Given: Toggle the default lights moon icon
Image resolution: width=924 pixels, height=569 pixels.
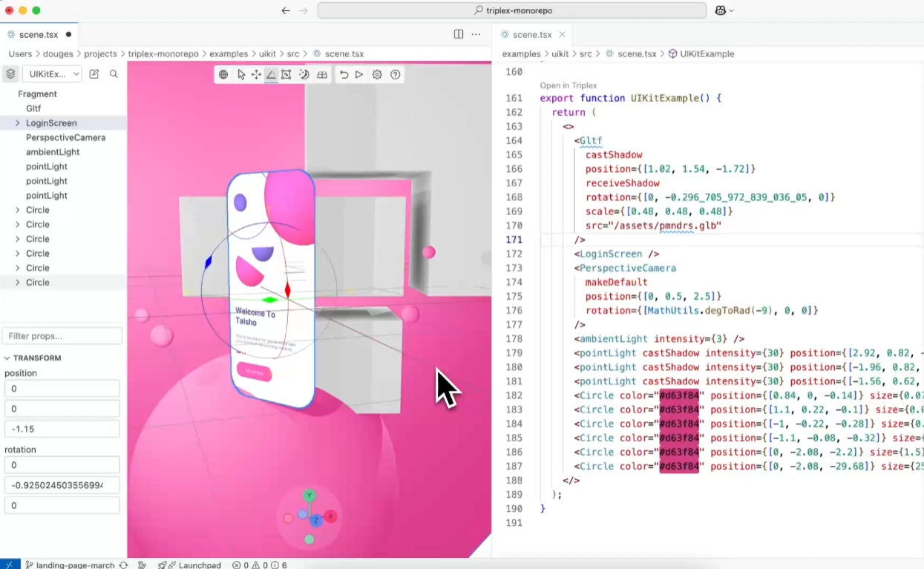Looking at the screenshot, I should point(304,74).
